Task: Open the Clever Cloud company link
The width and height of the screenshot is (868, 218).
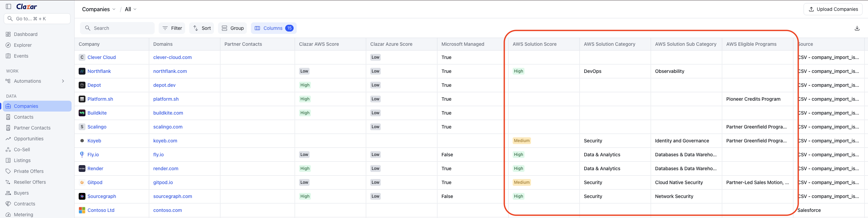Action: 101,57
